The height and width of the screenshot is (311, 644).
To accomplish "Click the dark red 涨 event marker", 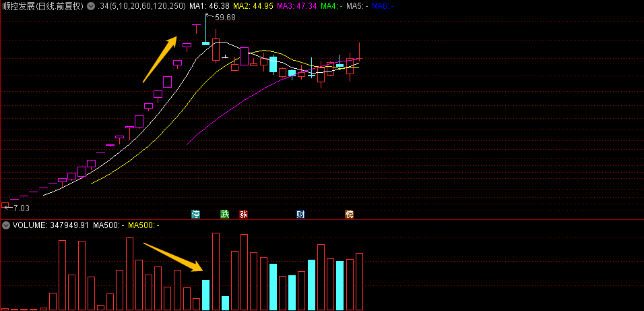I will (244, 214).
